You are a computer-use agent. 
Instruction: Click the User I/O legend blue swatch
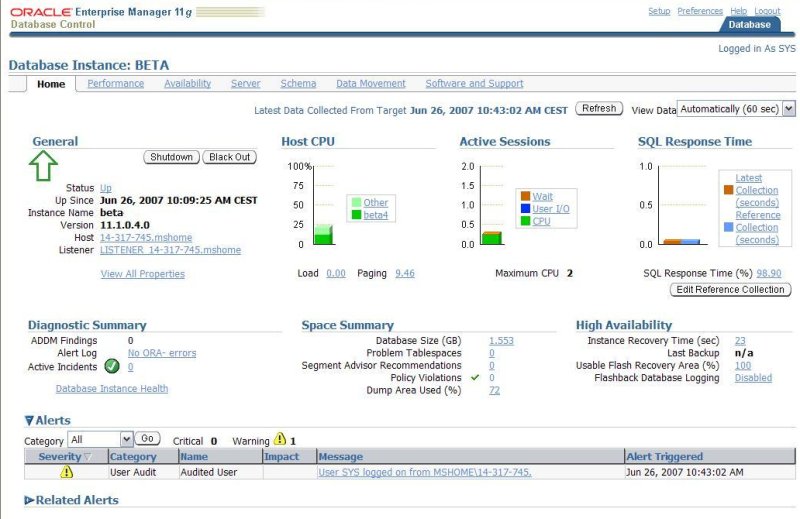click(525, 209)
